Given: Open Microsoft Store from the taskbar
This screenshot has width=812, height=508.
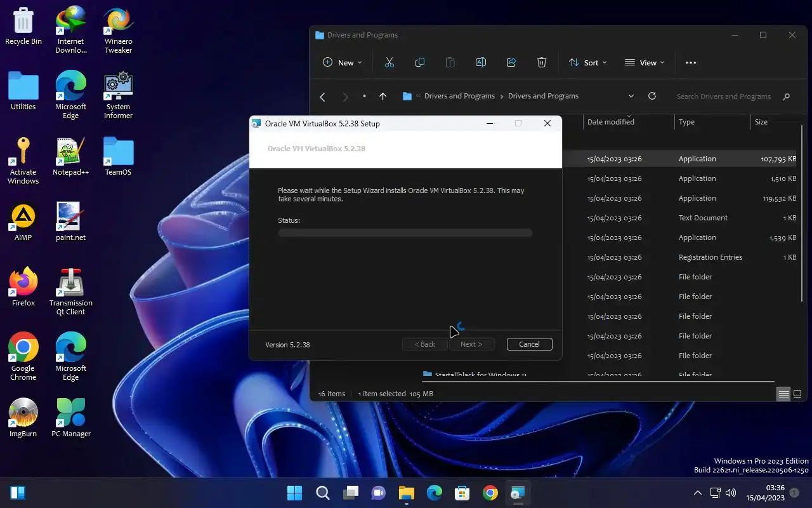Looking at the screenshot, I should [462, 493].
